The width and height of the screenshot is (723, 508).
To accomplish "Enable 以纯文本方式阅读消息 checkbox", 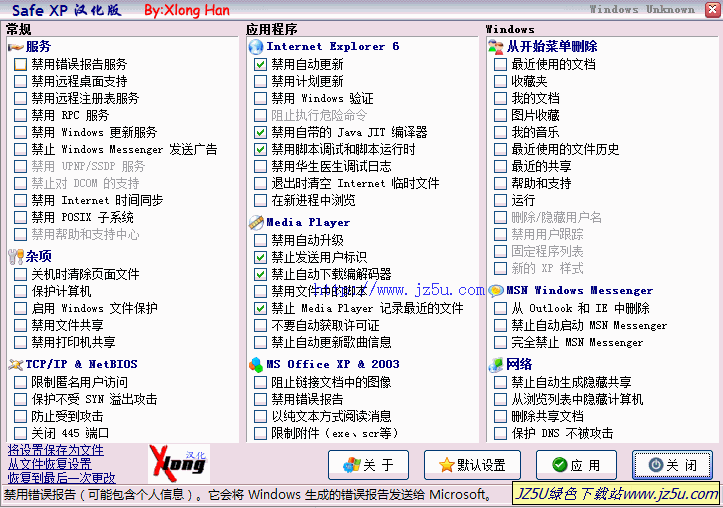I will pyautogui.click(x=261, y=417).
